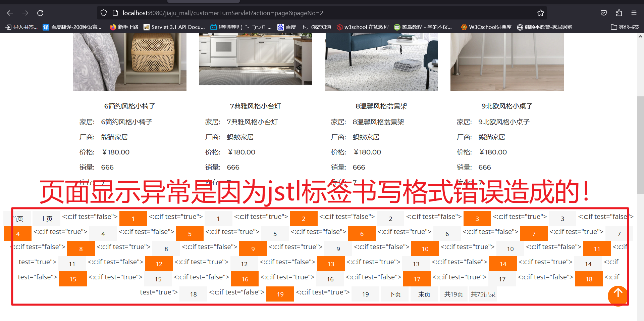
Task: Open title 9北欧风格小桌子
Action: 507,106
